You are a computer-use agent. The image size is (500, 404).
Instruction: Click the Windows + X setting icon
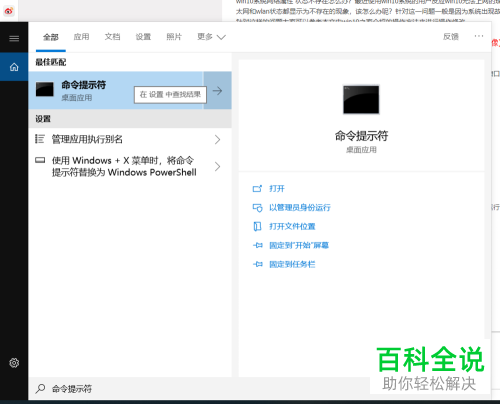[x=40, y=160]
